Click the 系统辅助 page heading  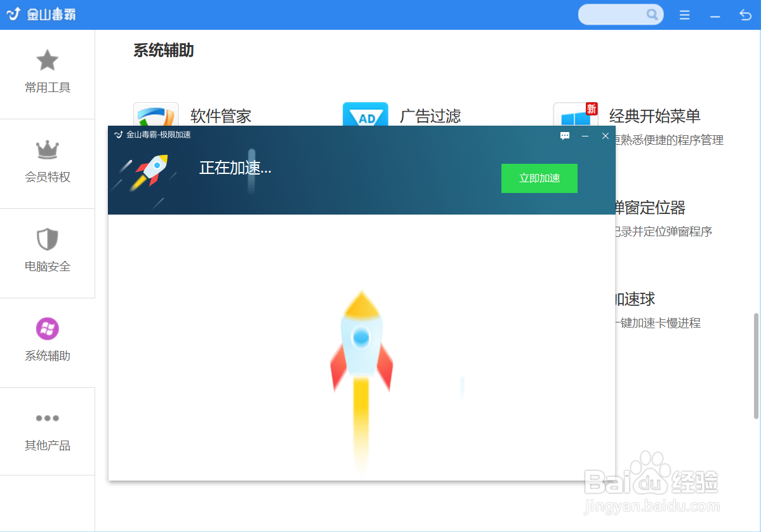pos(164,51)
